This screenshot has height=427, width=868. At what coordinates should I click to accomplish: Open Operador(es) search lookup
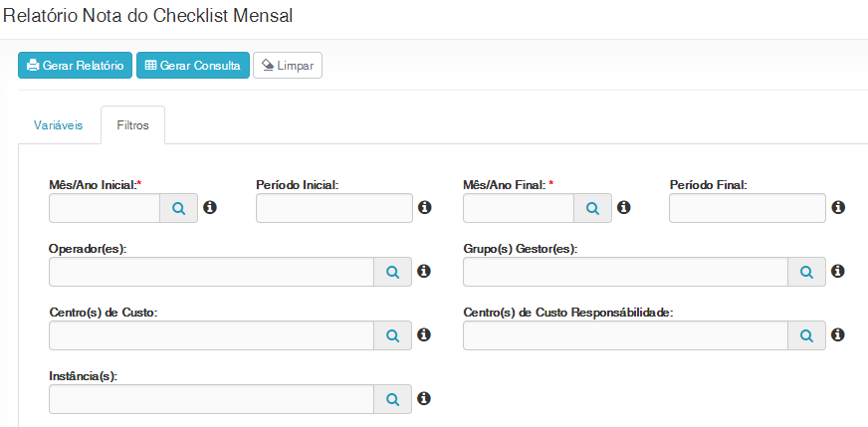pos(392,272)
